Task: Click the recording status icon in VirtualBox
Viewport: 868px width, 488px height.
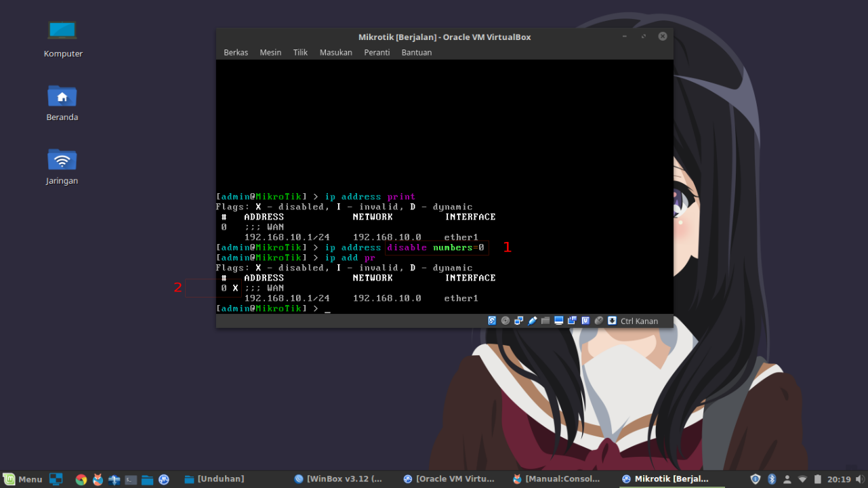Action: tap(572, 321)
